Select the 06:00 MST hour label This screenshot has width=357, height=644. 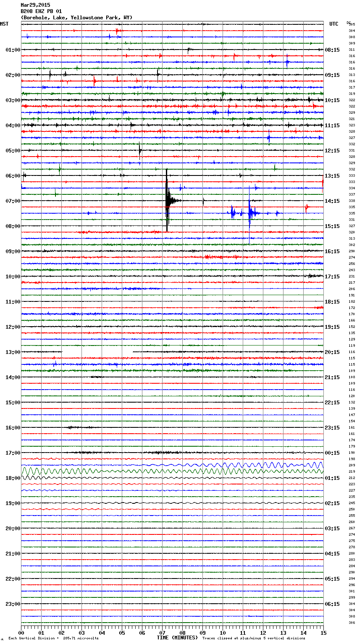[13, 176]
